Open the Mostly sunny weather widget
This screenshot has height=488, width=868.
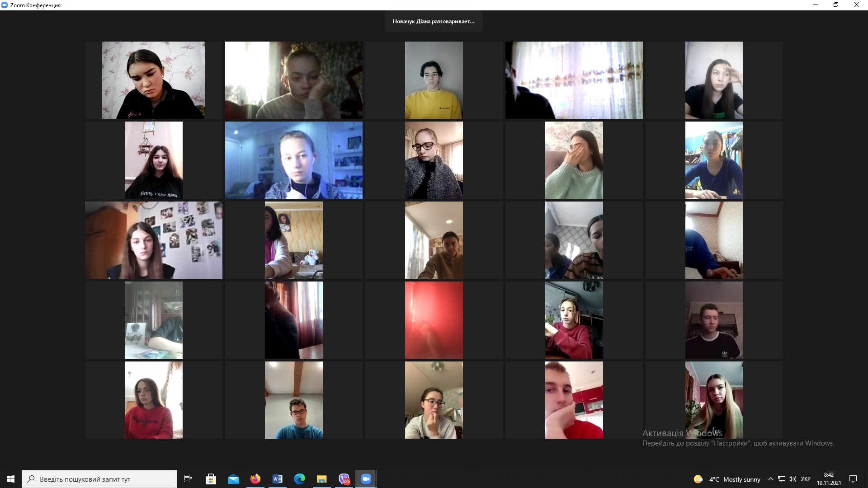click(727, 479)
